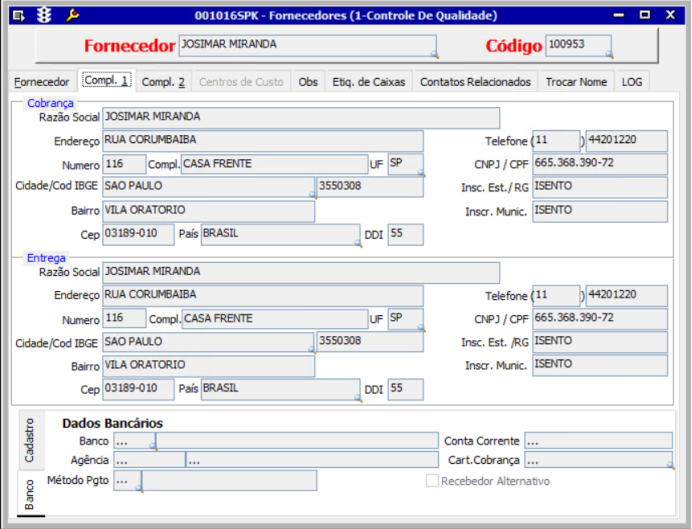Toggle Recebedor Alternativo checkbox

[432, 480]
